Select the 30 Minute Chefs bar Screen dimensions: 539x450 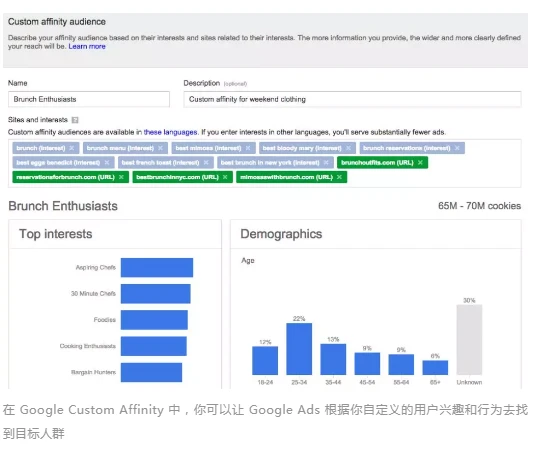point(155,294)
